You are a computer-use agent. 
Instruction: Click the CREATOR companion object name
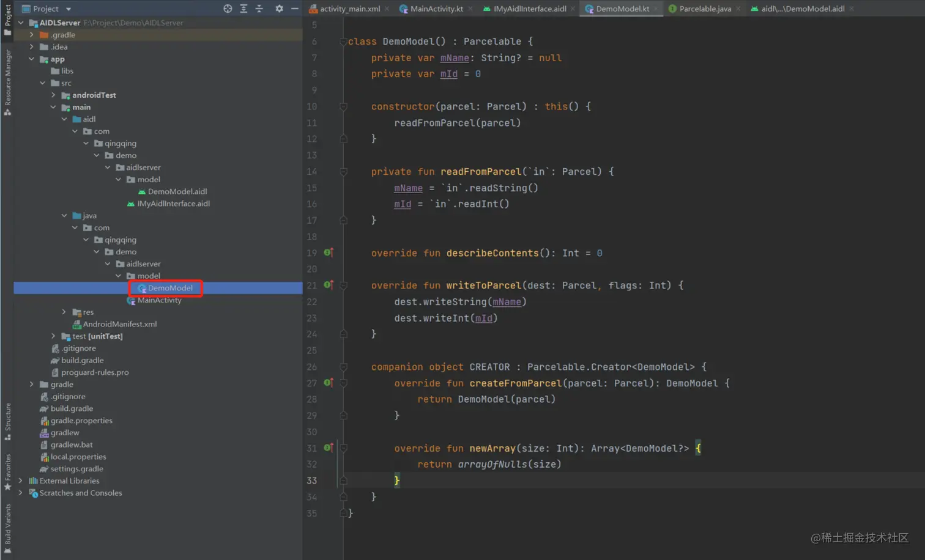point(489,367)
